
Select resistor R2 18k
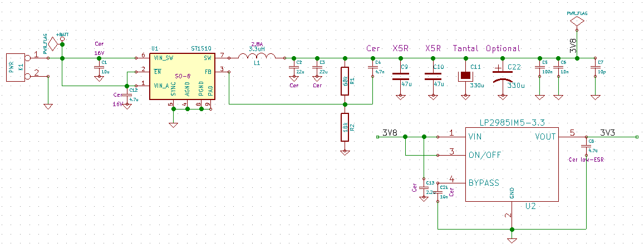click(345, 127)
